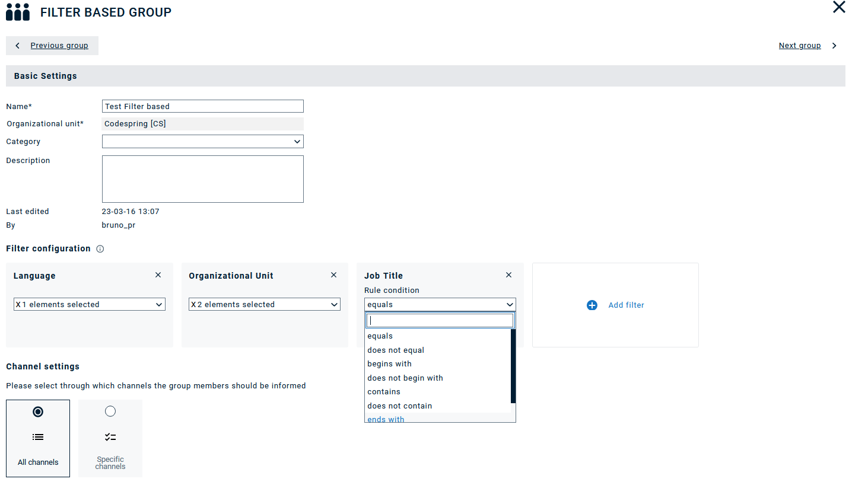Click the Add filter link text

(x=626, y=305)
